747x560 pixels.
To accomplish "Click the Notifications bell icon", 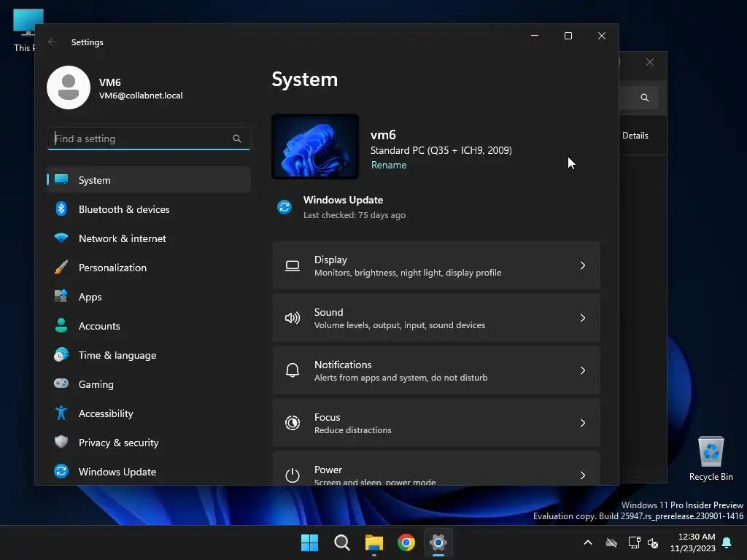I will click(x=293, y=370).
